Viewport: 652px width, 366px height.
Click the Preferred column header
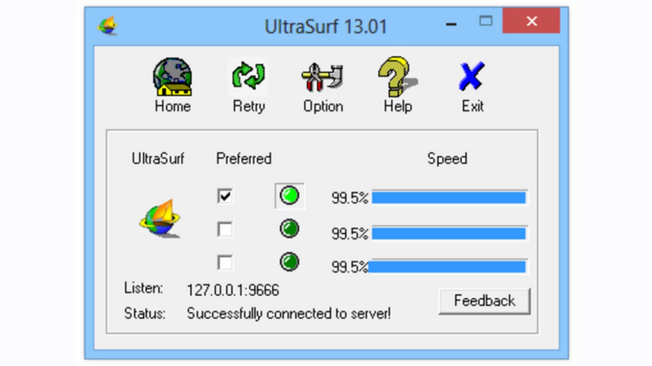coord(244,158)
